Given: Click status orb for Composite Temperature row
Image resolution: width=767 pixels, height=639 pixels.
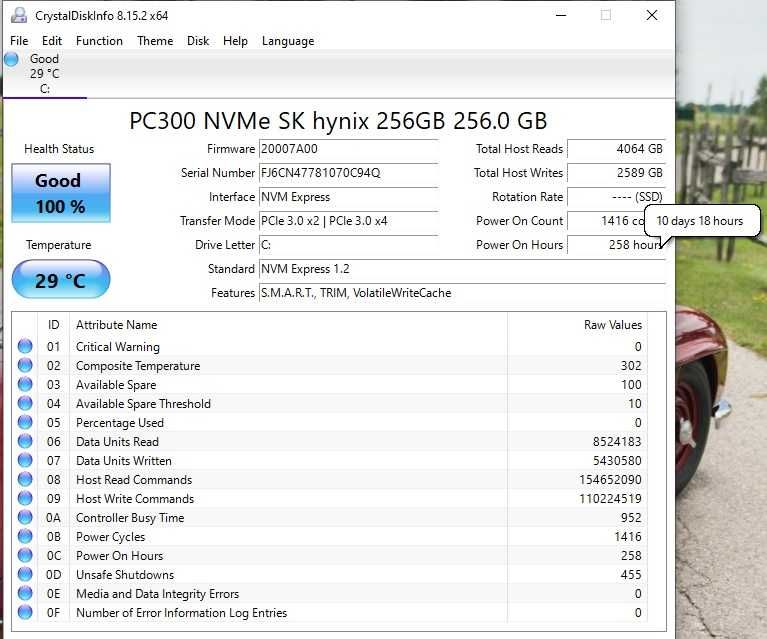Looking at the screenshot, I should tap(25, 365).
